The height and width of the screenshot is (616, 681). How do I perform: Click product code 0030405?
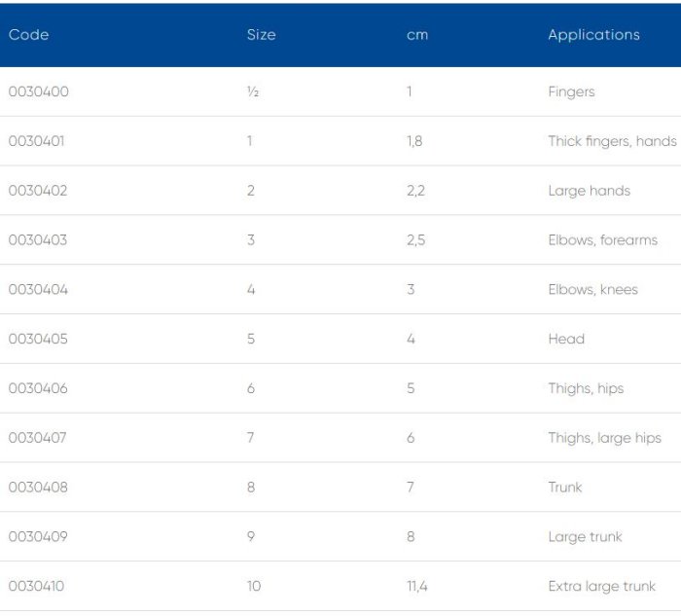coord(38,340)
